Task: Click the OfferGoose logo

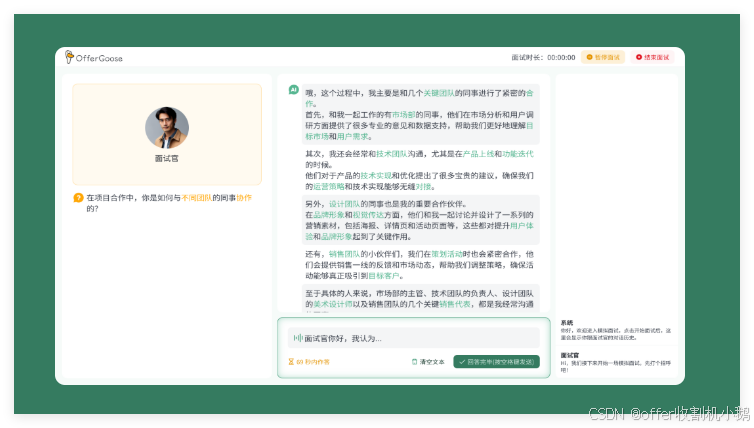Action: 94,57
